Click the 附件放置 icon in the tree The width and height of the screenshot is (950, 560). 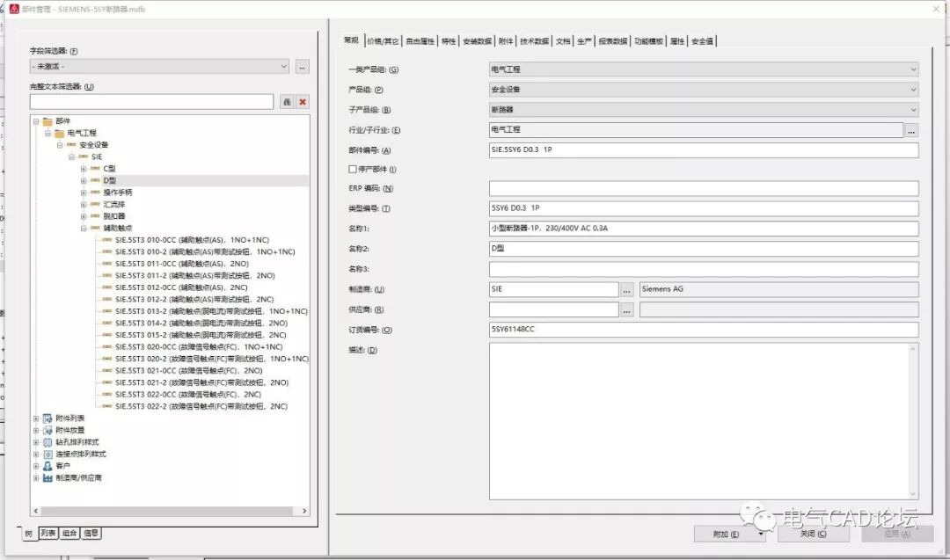(x=47, y=431)
